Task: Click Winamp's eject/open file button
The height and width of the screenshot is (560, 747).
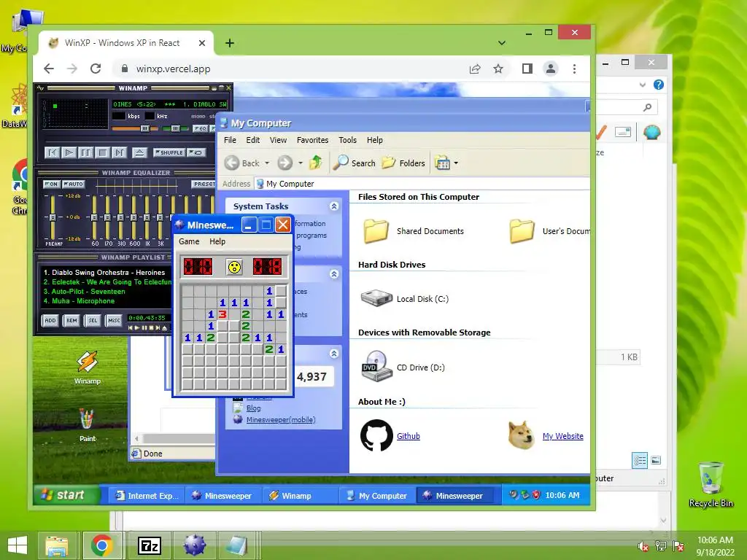Action: 139,152
